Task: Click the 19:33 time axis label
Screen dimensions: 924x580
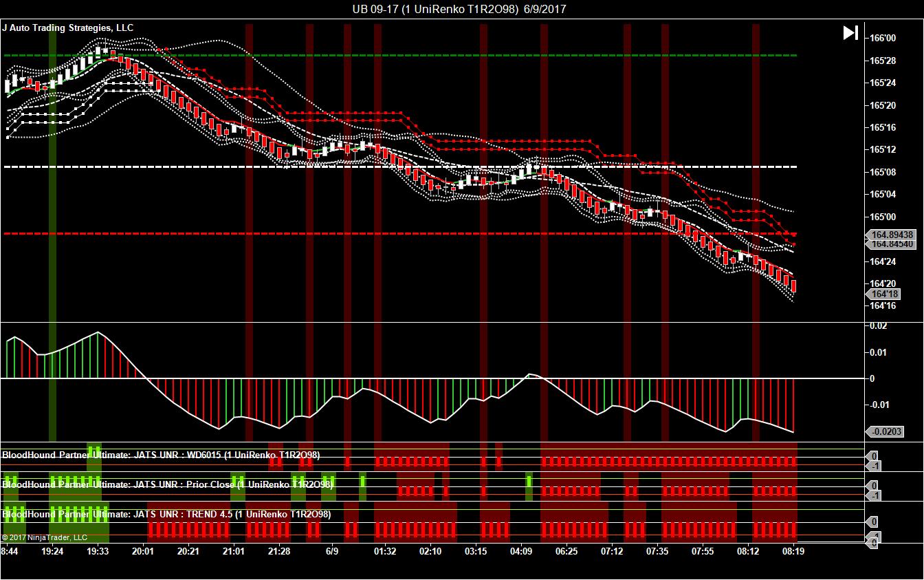Action: point(98,551)
